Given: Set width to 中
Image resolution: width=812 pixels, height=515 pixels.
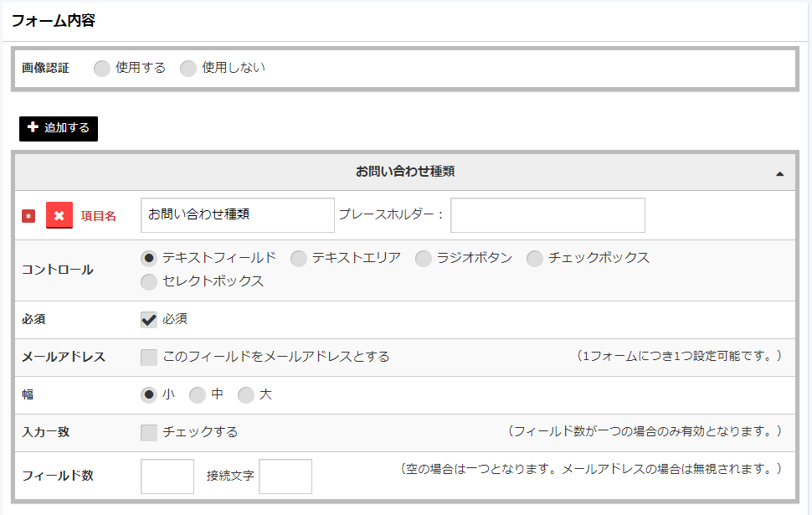Looking at the screenshot, I should coord(198,394).
